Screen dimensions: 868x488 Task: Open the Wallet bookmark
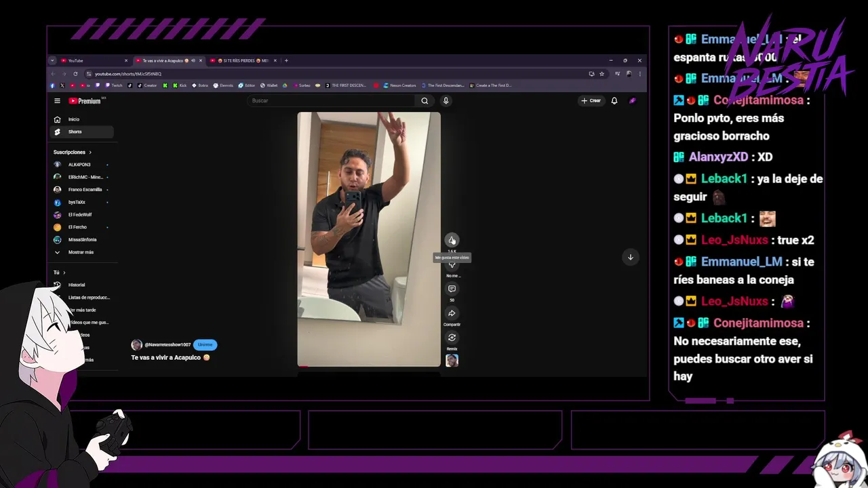pyautogui.click(x=269, y=85)
